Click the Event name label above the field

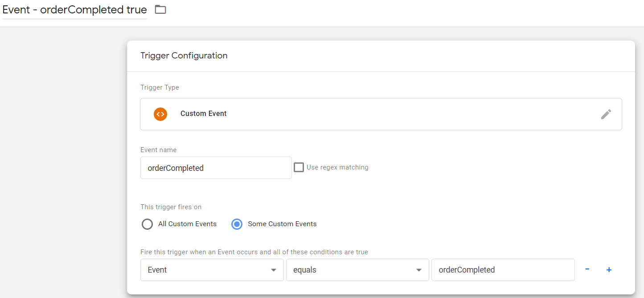pos(158,150)
